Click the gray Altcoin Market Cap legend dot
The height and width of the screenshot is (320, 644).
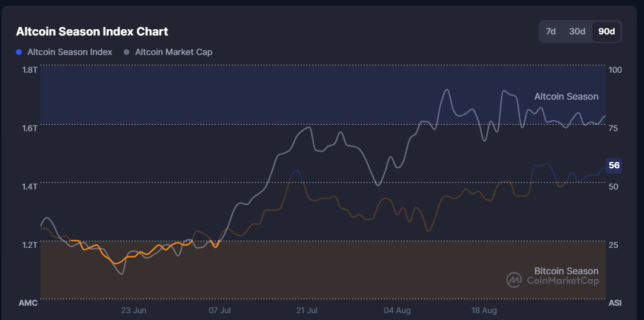pyautogui.click(x=125, y=52)
